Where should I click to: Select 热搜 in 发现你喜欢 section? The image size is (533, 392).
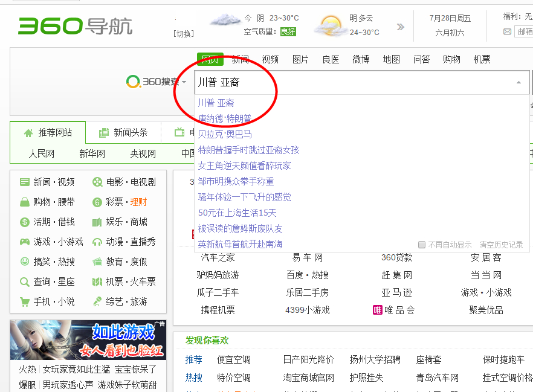pyautogui.click(x=194, y=378)
